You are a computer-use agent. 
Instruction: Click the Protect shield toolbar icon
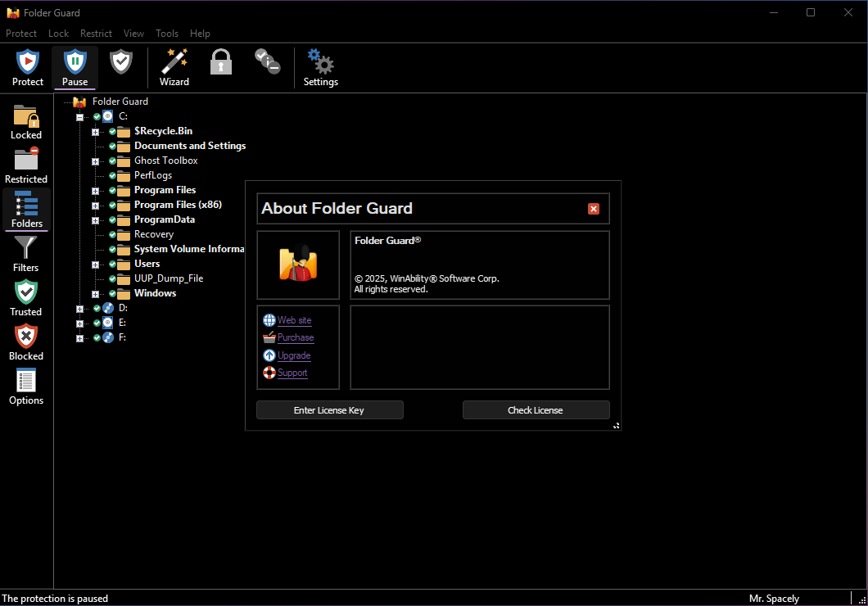[x=28, y=61]
